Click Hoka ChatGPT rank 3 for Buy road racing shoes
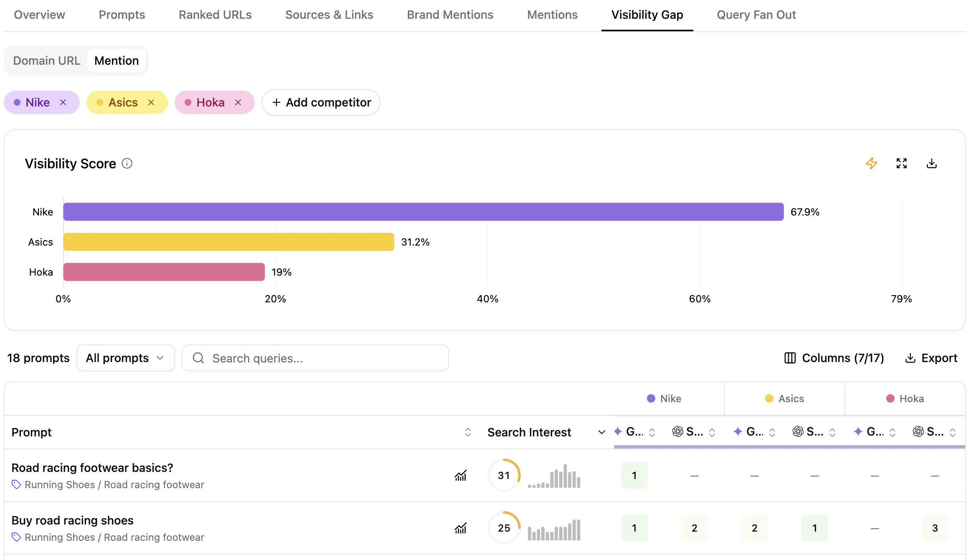 (935, 528)
